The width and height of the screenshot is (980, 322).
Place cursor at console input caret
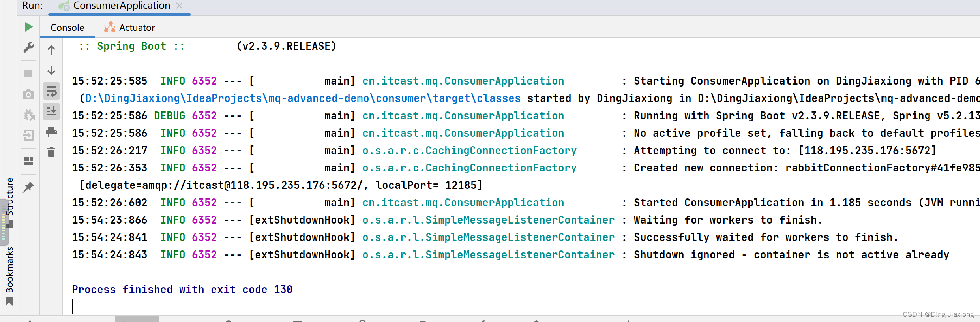pos(73,307)
